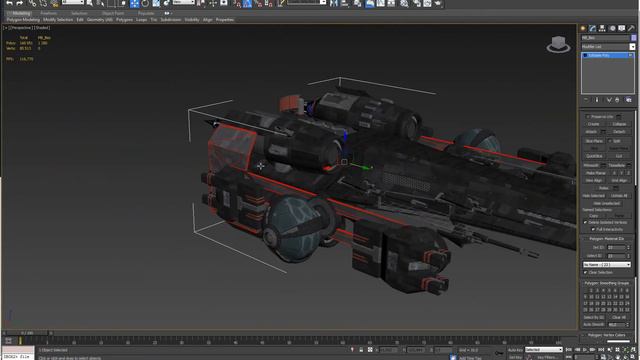
Task: Open the Material Editor icon
Action: coord(404,3)
